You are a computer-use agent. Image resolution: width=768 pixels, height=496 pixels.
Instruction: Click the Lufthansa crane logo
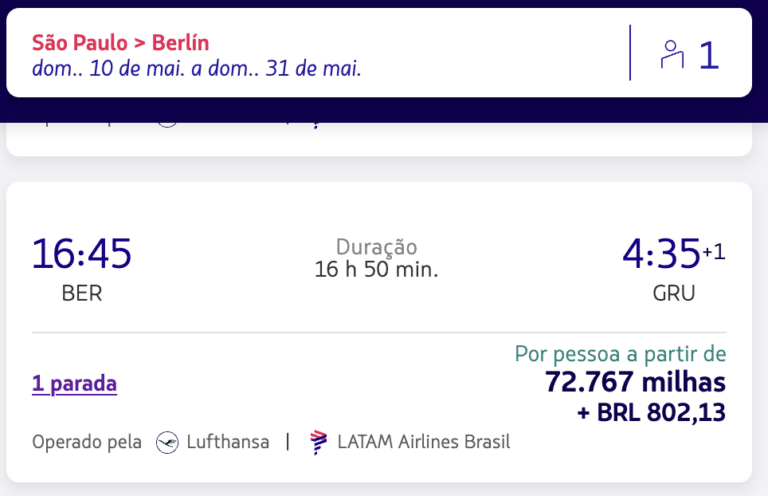(167, 442)
